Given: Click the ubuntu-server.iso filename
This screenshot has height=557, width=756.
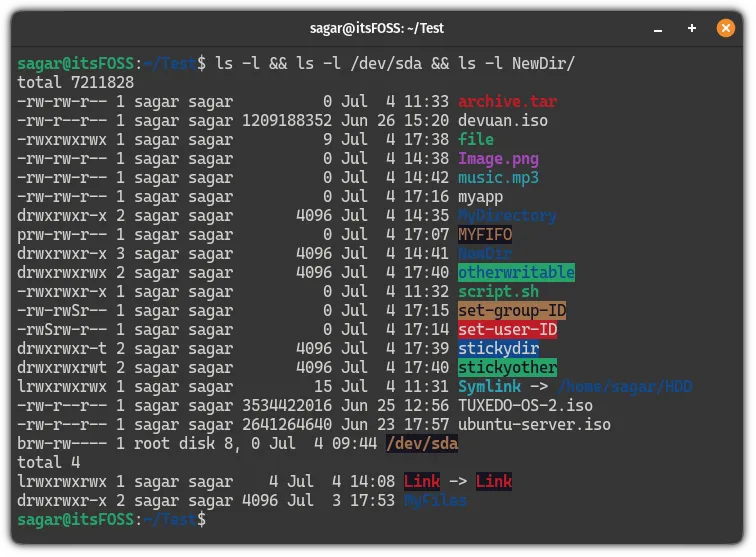Looking at the screenshot, I should pyautogui.click(x=534, y=424).
